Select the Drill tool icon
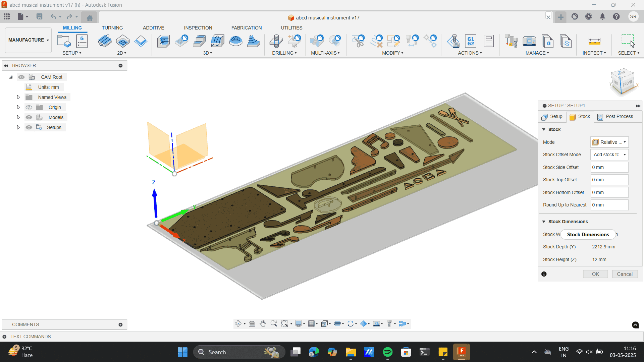 click(x=276, y=41)
